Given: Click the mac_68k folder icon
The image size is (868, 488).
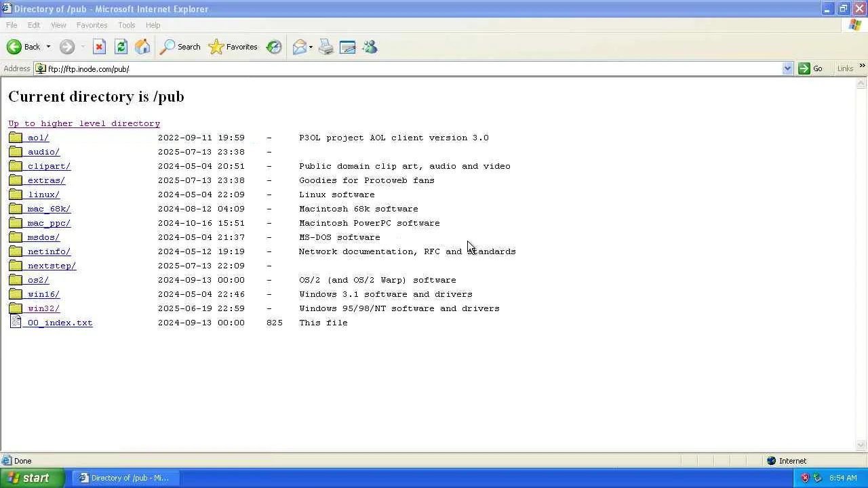Looking at the screenshot, I should 16,209.
